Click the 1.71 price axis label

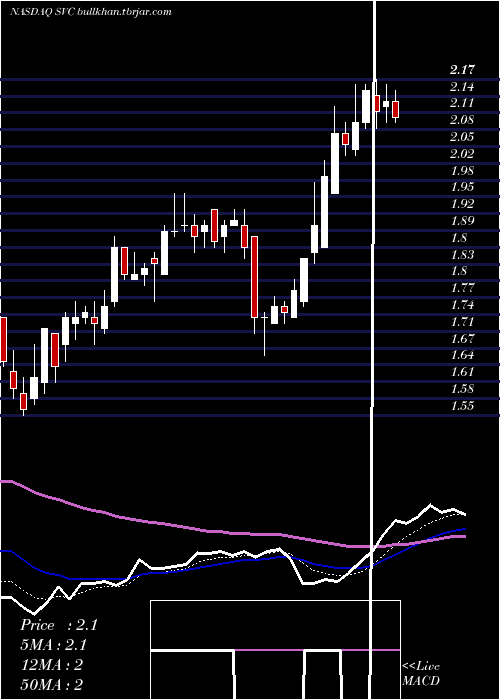coord(462,321)
